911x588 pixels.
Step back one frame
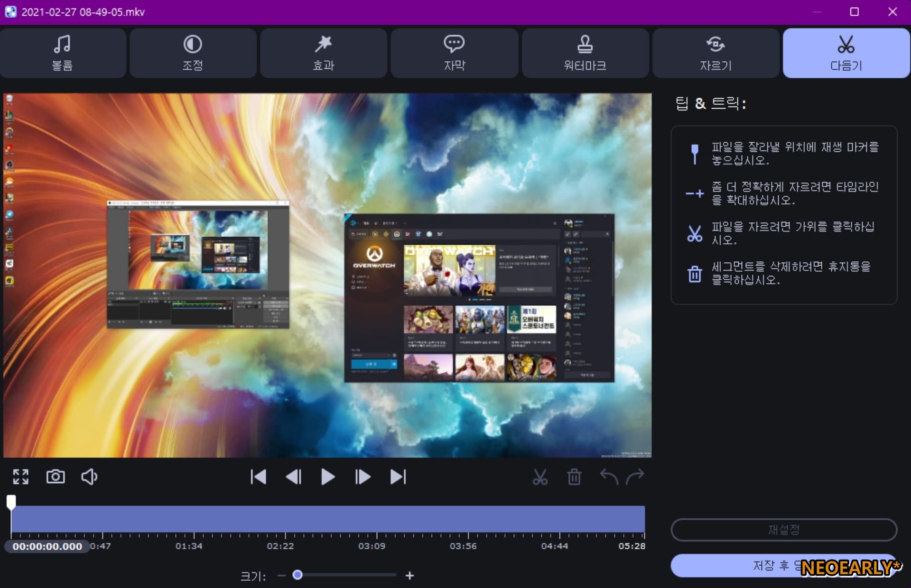pyautogui.click(x=294, y=477)
